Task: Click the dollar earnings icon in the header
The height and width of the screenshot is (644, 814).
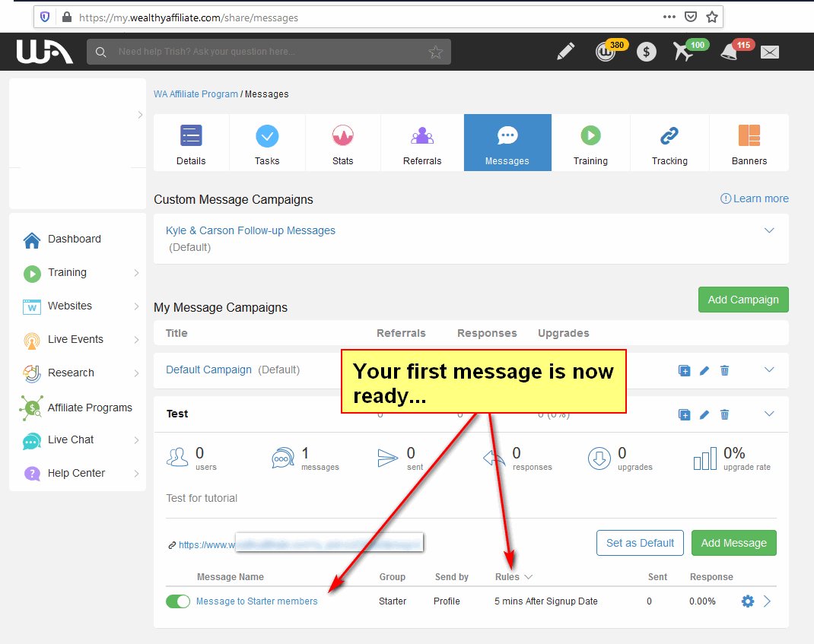Action: click(646, 52)
